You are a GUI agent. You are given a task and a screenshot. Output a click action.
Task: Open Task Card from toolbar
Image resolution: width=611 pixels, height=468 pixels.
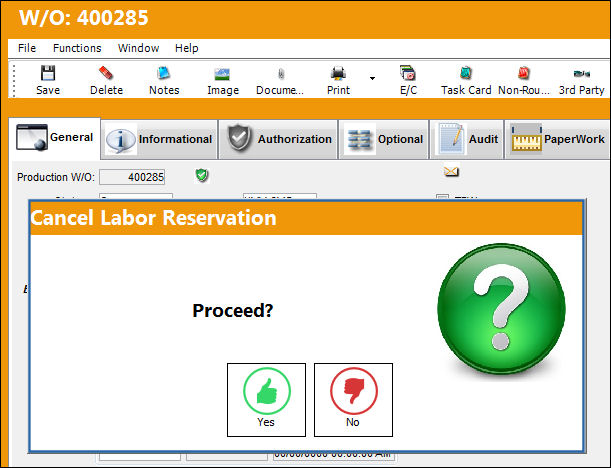pos(466,80)
